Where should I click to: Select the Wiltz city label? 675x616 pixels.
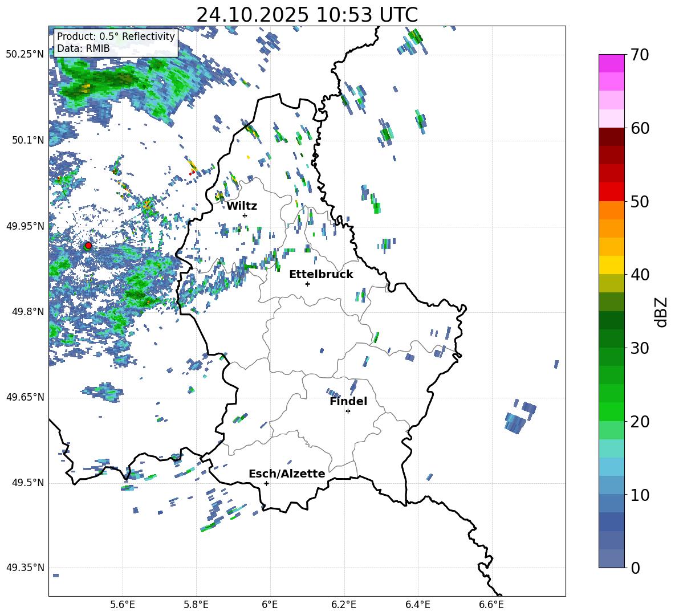[242, 206]
